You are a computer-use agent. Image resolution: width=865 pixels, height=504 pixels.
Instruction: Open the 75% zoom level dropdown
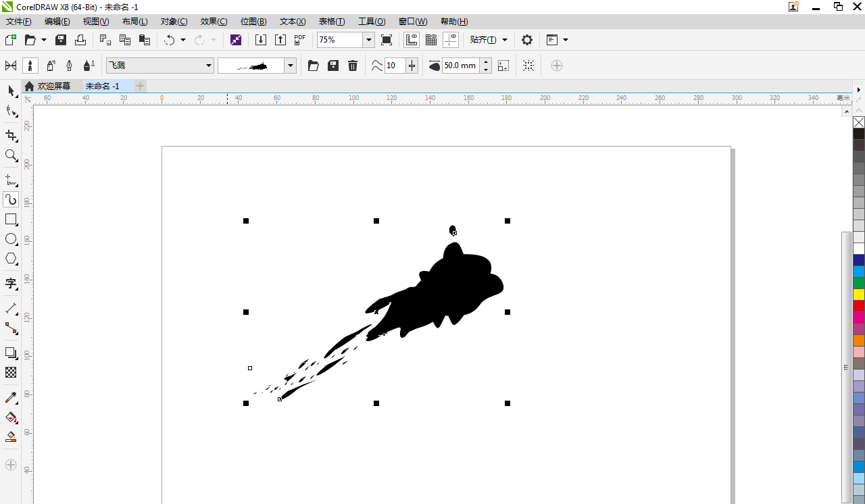point(369,40)
